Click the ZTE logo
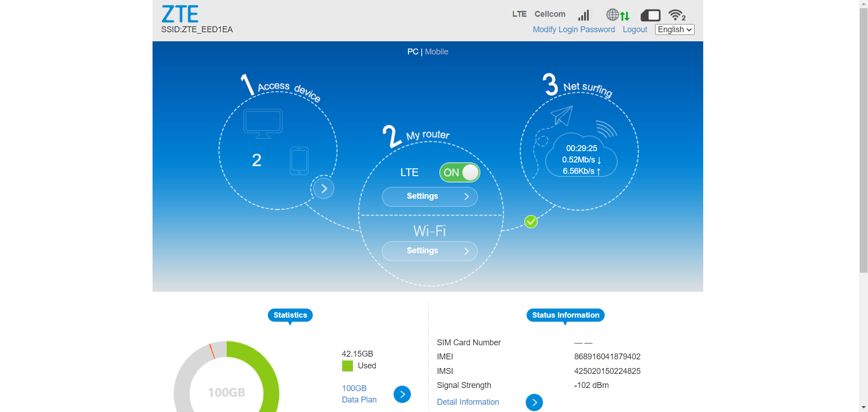 (x=180, y=14)
